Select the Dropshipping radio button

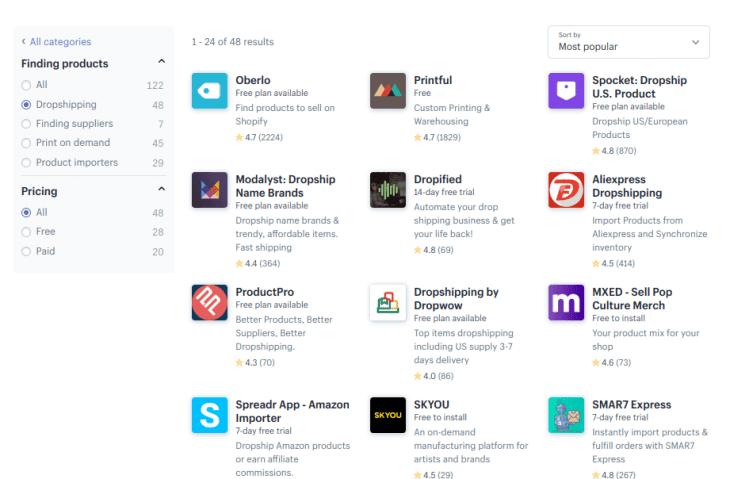26,105
